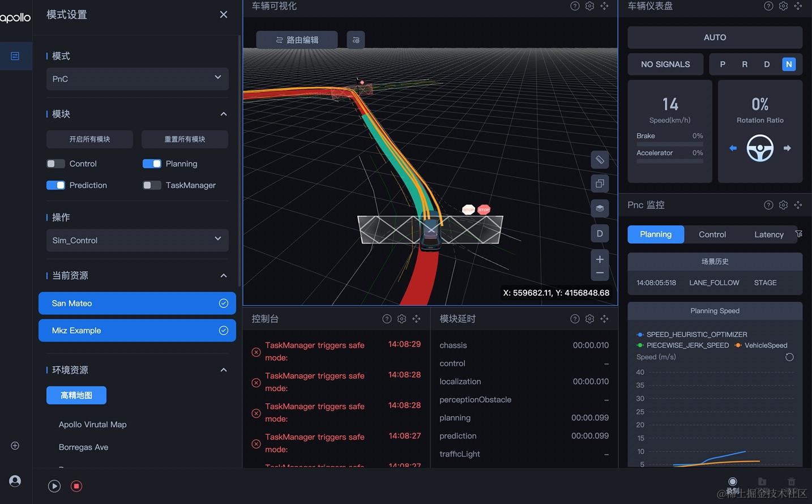This screenshot has width=812, height=504.
Task: Select the 高精地图 resource tab
Action: (76, 395)
